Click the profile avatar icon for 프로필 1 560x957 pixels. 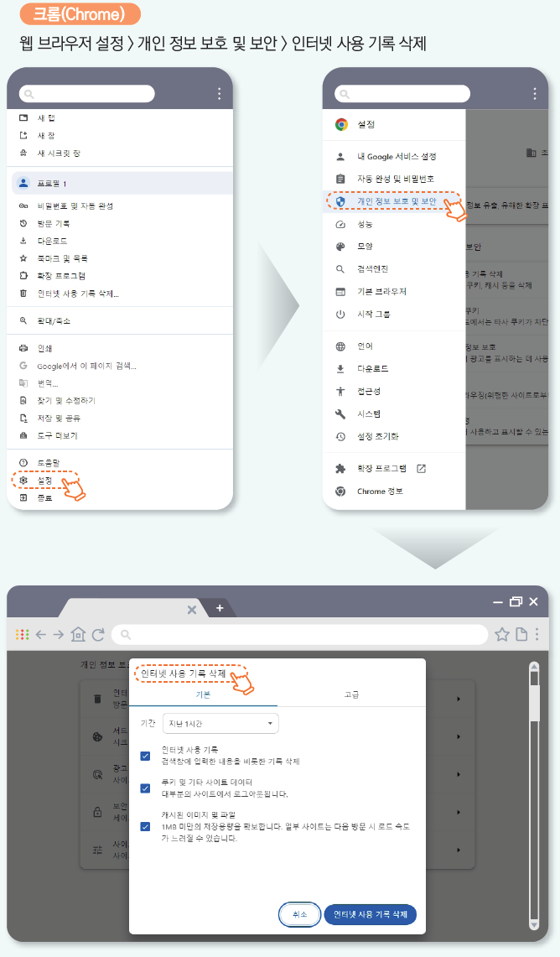(23, 183)
